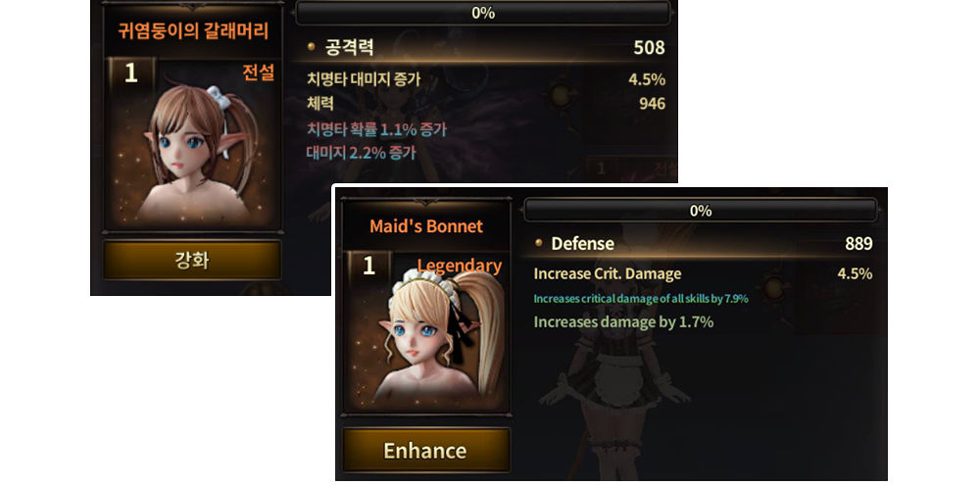
Task: Click the level 1 badge on Maid's Bonnet
Action: 368,266
